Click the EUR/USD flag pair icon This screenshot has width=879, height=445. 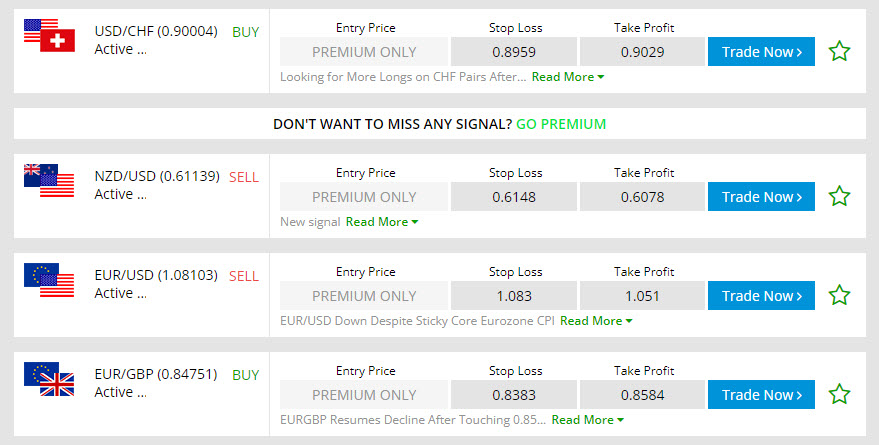point(49,280)
